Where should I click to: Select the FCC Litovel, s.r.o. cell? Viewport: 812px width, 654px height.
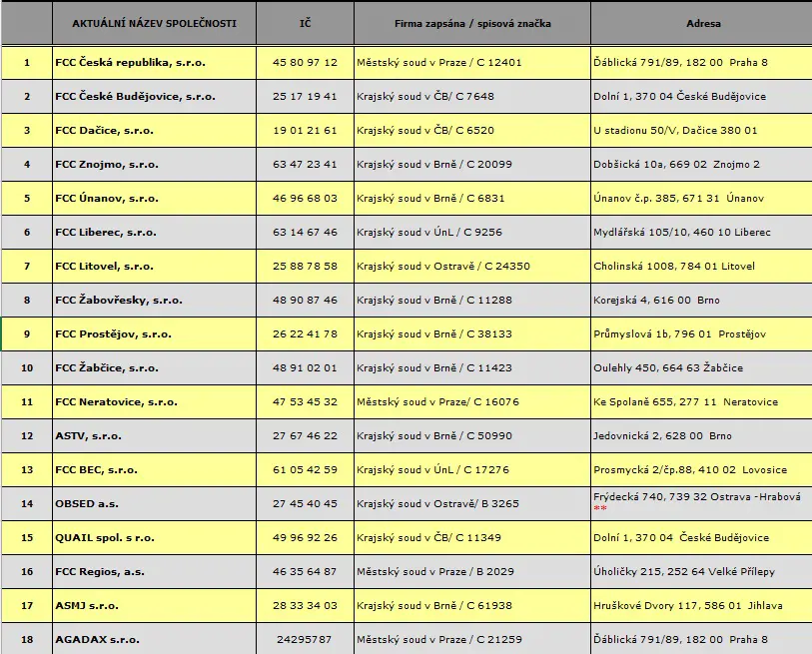pos(154,267)
